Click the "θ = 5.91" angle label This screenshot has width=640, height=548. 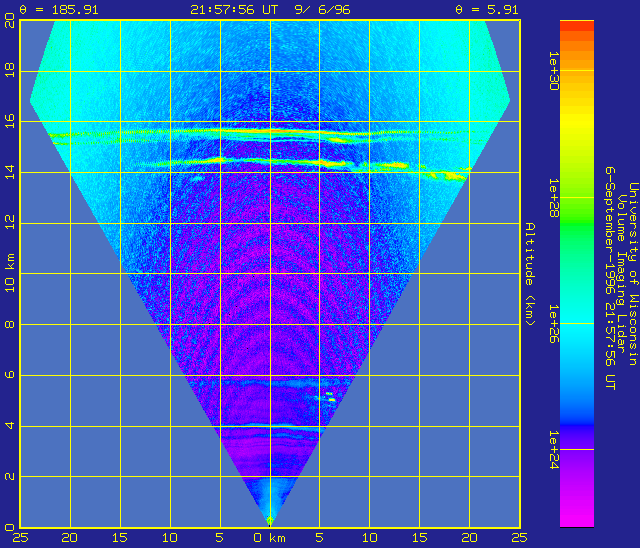pyautogui.click(x=487, y=10)
